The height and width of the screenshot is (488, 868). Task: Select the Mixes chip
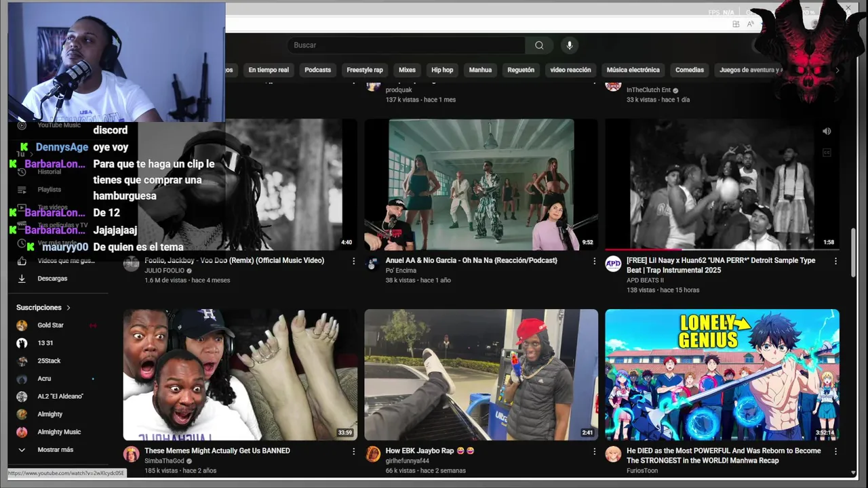tap(407, 70)
